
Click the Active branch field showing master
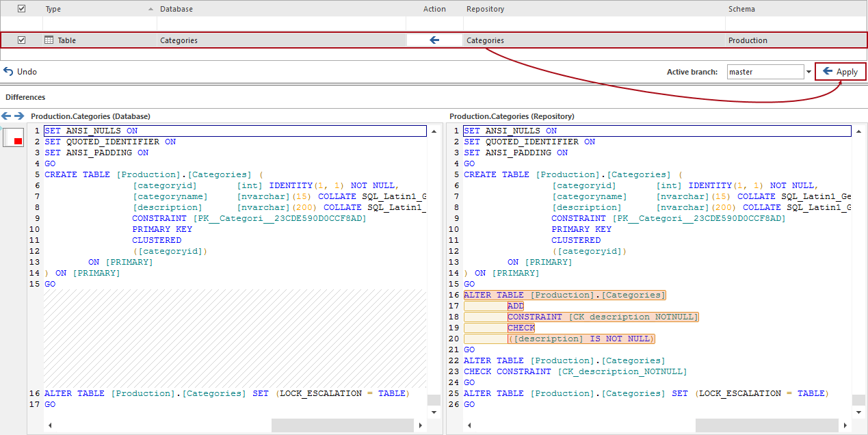pos(766,71)
